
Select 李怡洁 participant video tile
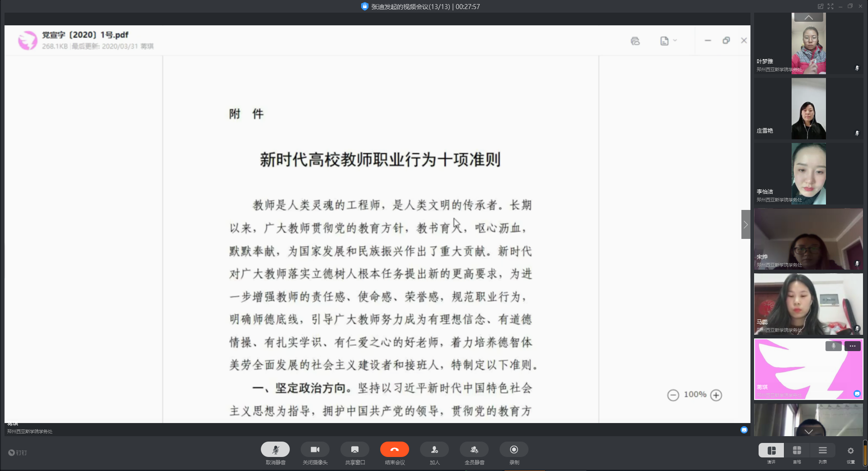[808, 174]
